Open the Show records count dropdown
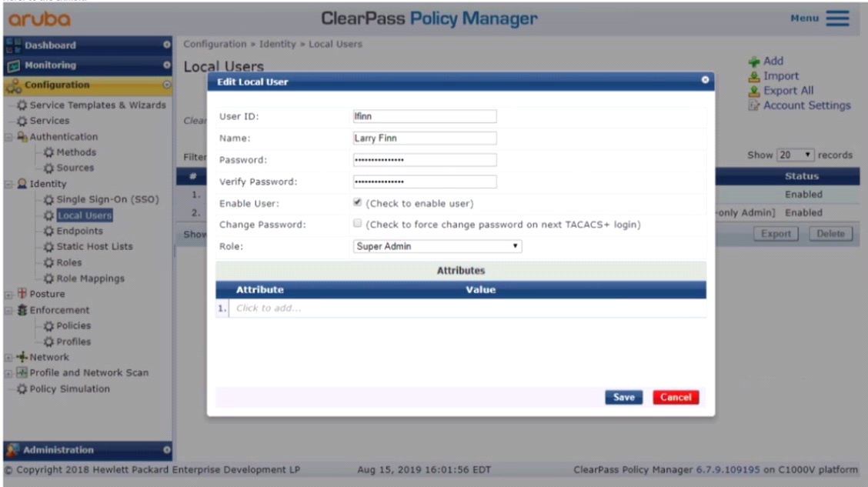This screenshot has width=868, height=487. [795, 155]
